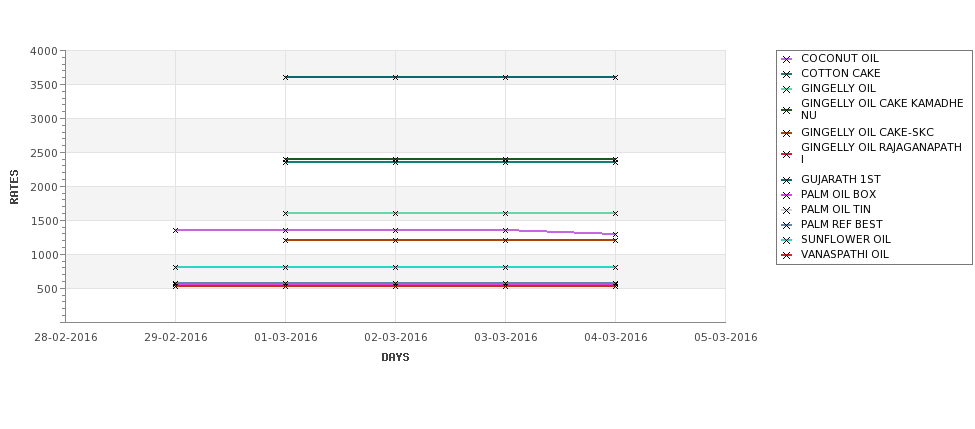Image resolution: width=975 pixels, height=429 pixels.
Task: Click the SUNFLOWER OIL legend marker icon
Action: pos(787,240)
